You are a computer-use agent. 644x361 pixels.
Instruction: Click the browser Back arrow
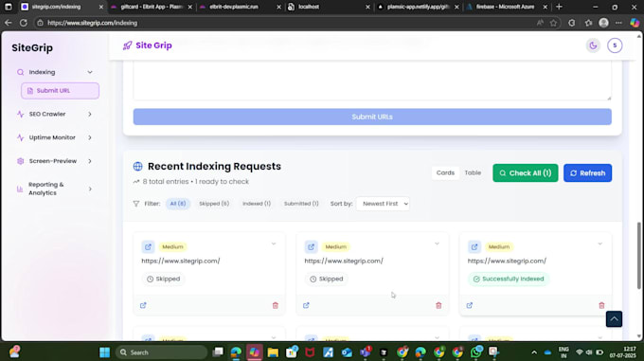coord(9,23)
